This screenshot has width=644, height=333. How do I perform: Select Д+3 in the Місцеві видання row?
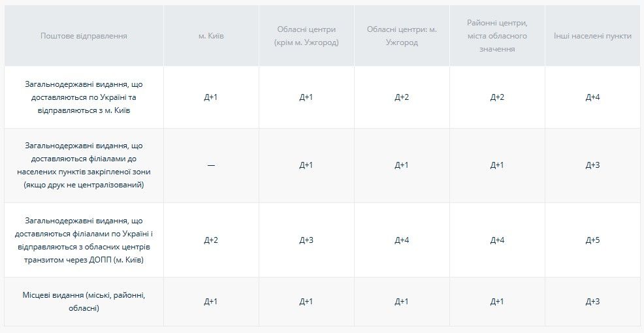(x=592, y=302)
